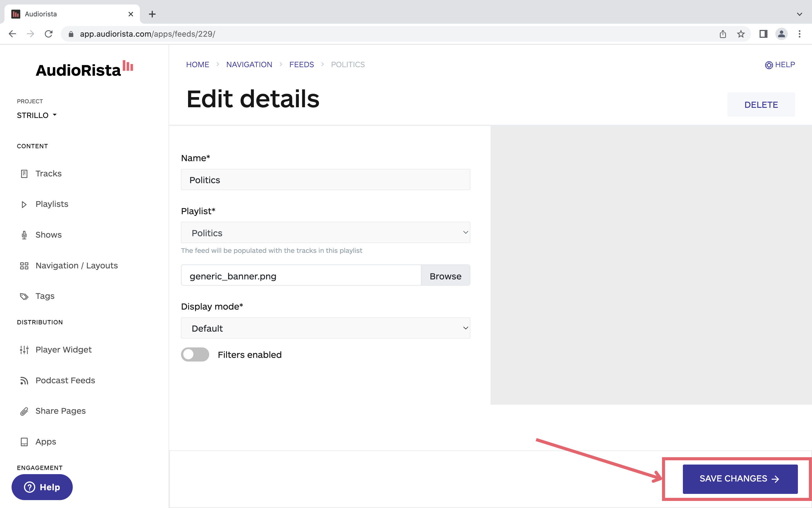
Task: Click the Navigation / Layouts grid icon
Action: [x=24, y=266]
